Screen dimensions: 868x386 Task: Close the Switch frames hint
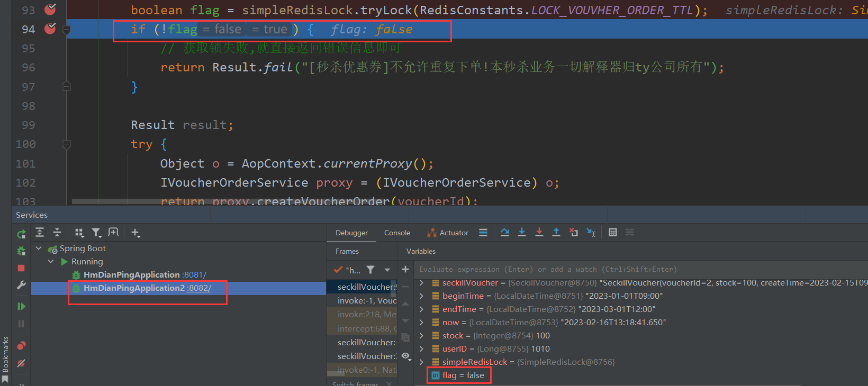(x=389, y=383)
